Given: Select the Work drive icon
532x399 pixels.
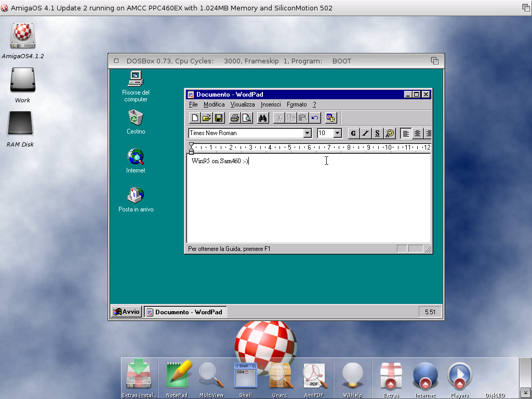Looking at the screenshot, I should (x=22, y=85).
